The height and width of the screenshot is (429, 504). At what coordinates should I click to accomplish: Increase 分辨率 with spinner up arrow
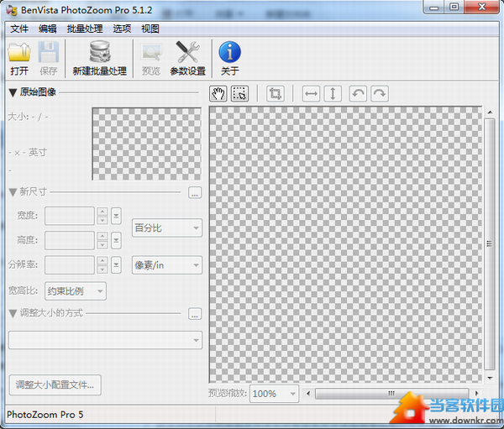pos(102,261)
